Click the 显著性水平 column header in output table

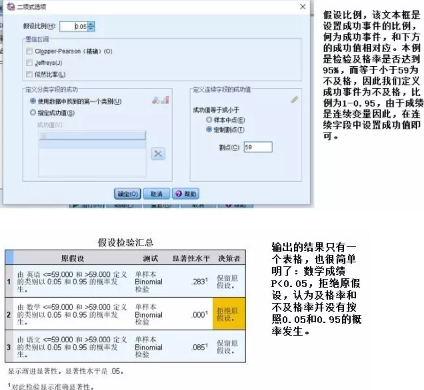tap(191, 258)
